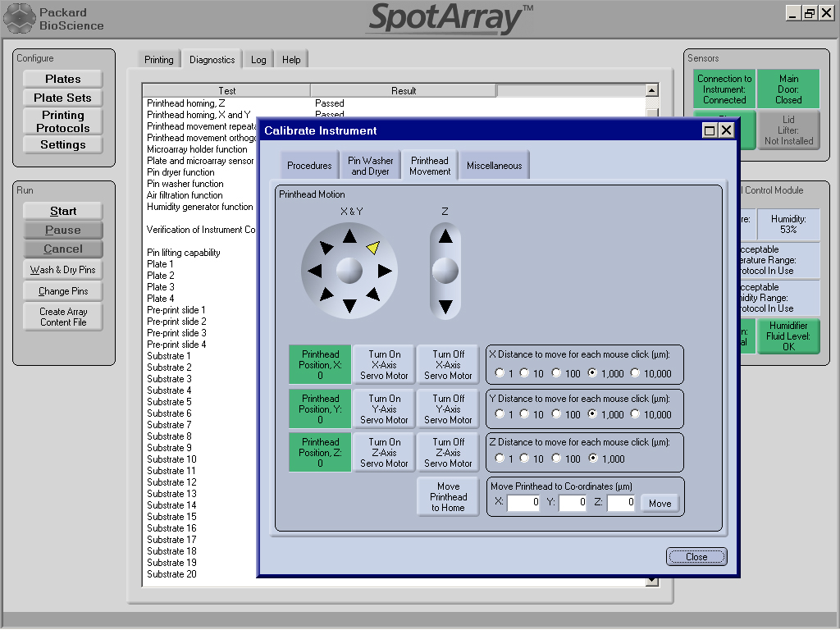Move printhead left with X&Y left arrow
Viewport: 840px width, 630px height.
[315, 271]
